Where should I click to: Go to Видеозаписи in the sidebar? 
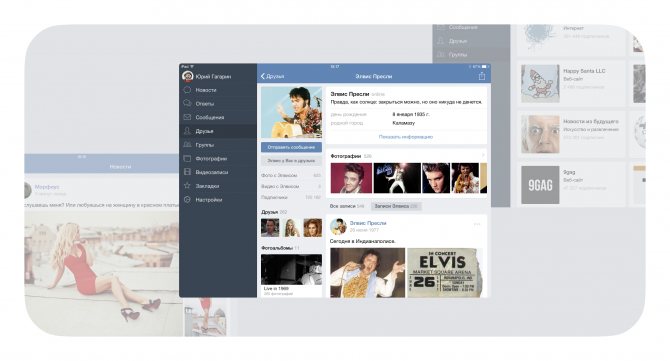[218, 172]
